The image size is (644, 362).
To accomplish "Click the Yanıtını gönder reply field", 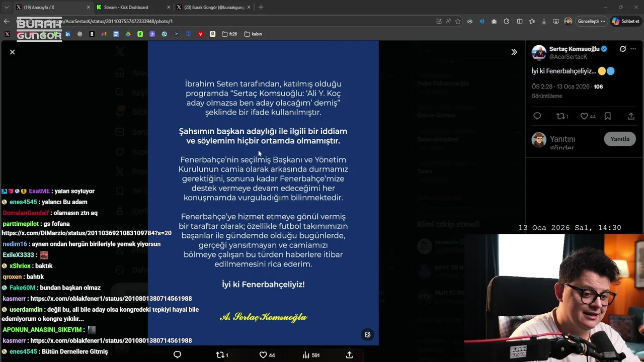I will tap(562, 143).
